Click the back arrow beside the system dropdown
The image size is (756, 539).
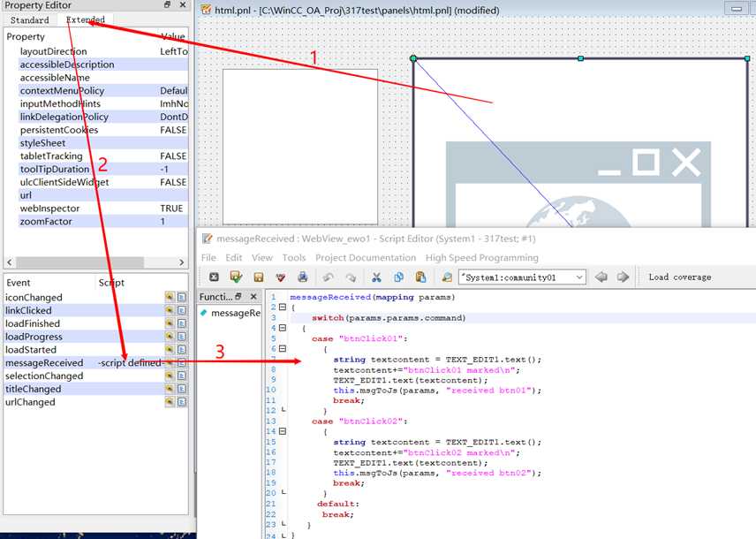[601, 277]
